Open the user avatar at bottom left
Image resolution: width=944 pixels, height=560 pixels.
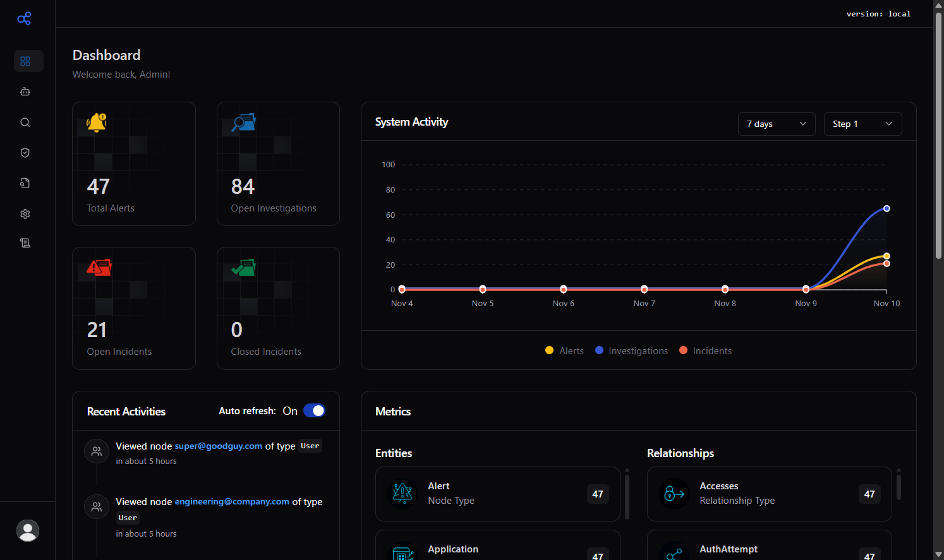(28, 530)
